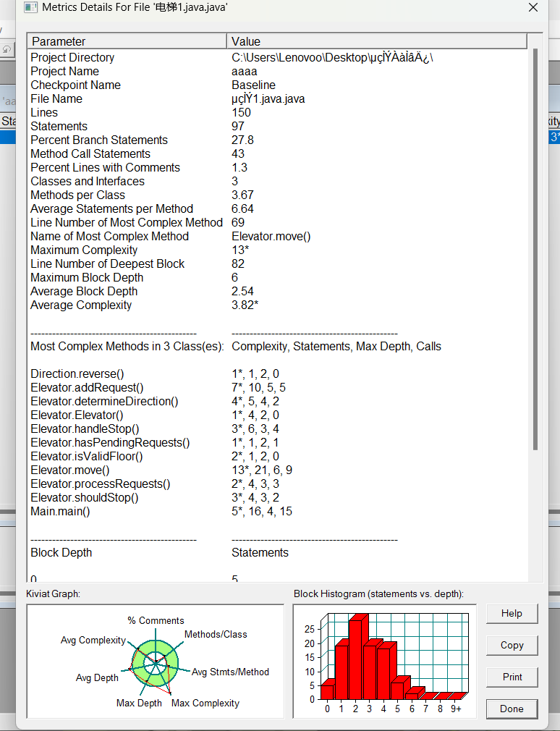
Task: Click Name of Most Complex Method row
Action: point(277,237)
